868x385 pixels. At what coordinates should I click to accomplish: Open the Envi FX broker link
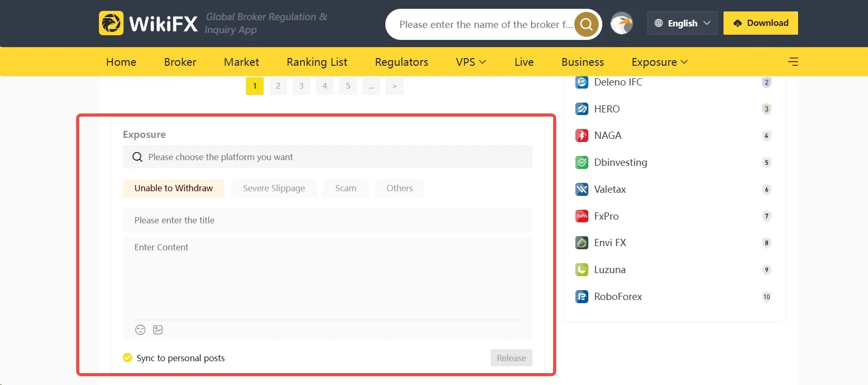click(610, 243)
